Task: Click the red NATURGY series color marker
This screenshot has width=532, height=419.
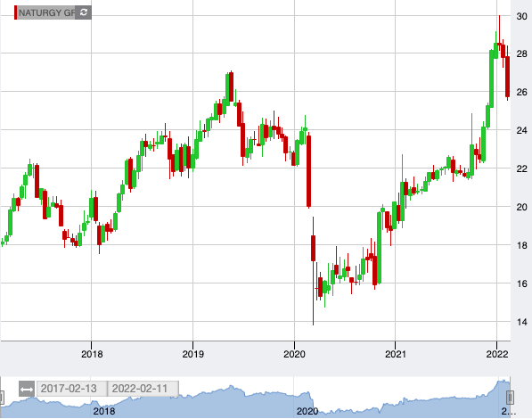Action: coord(16,12)
